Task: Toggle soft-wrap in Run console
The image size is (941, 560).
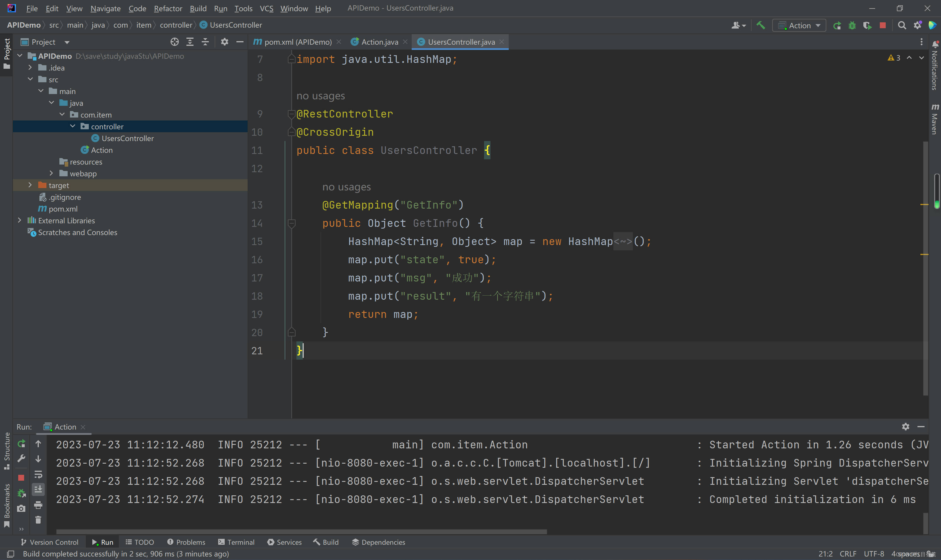Action: 38,474
